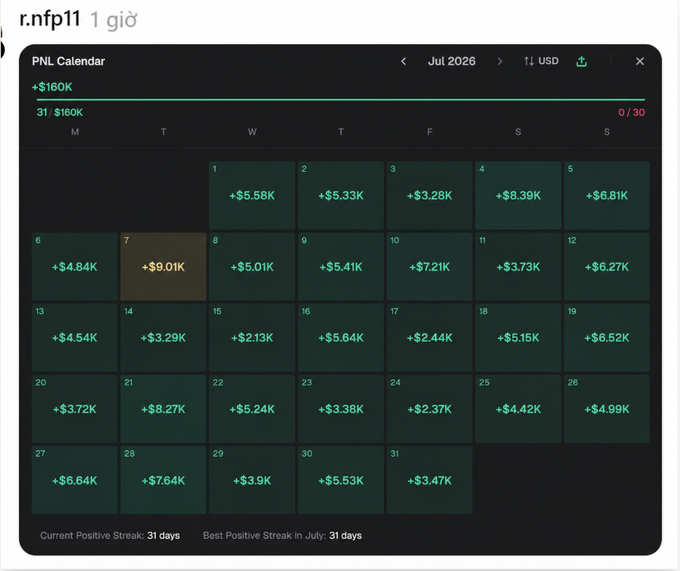Click the green PNL progress bar
The image size is (680, 571).
tap(341, 100)
